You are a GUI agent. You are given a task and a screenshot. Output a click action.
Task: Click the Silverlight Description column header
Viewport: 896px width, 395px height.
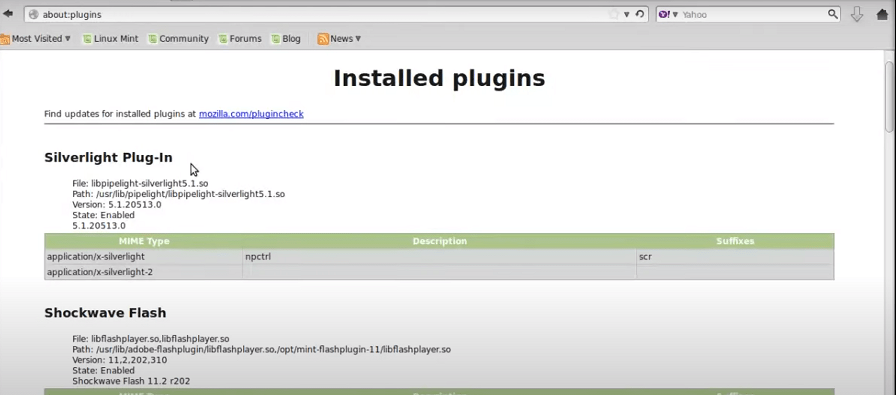[x=439, y=241]
